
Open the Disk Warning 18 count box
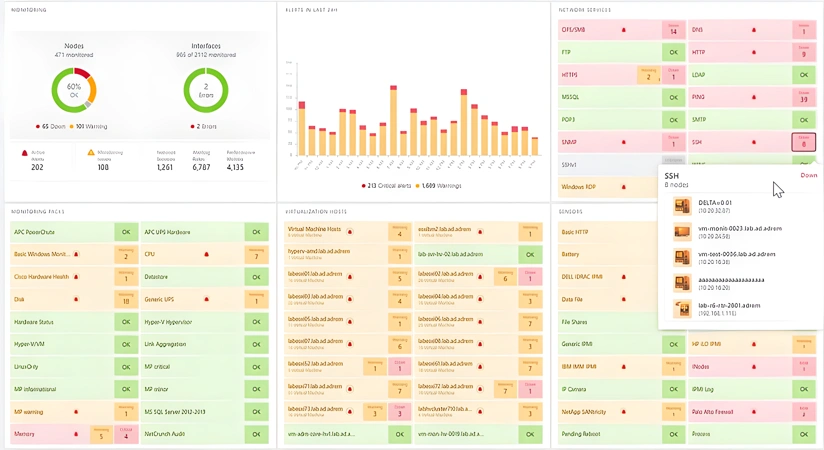pos(126,300)
